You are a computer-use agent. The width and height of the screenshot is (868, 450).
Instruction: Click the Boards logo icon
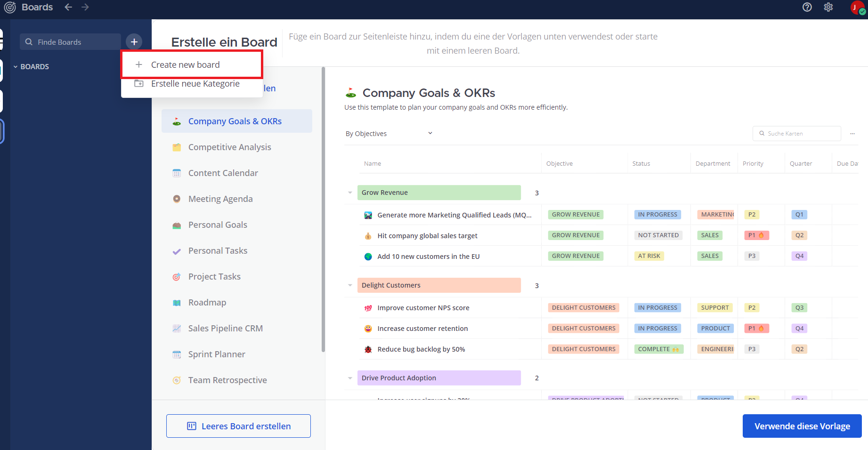pyautogui.click(x=10, y=7)
